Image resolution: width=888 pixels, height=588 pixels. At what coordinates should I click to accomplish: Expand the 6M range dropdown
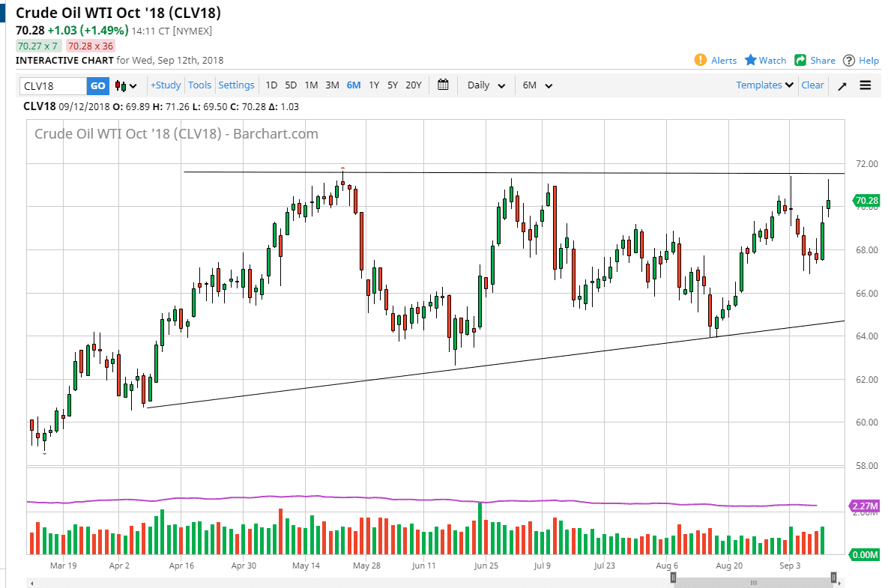pos(536,85)
